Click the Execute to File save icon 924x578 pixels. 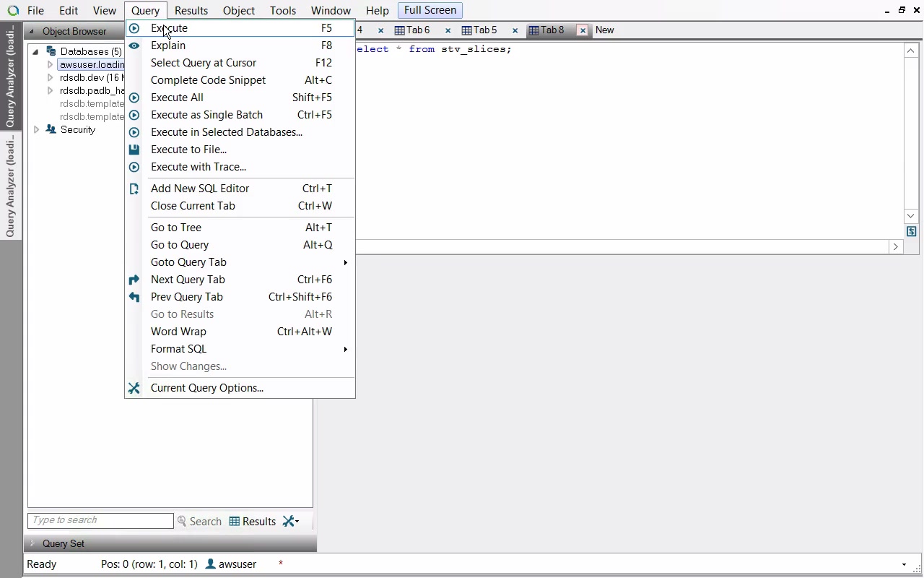(x=134, y=150)
